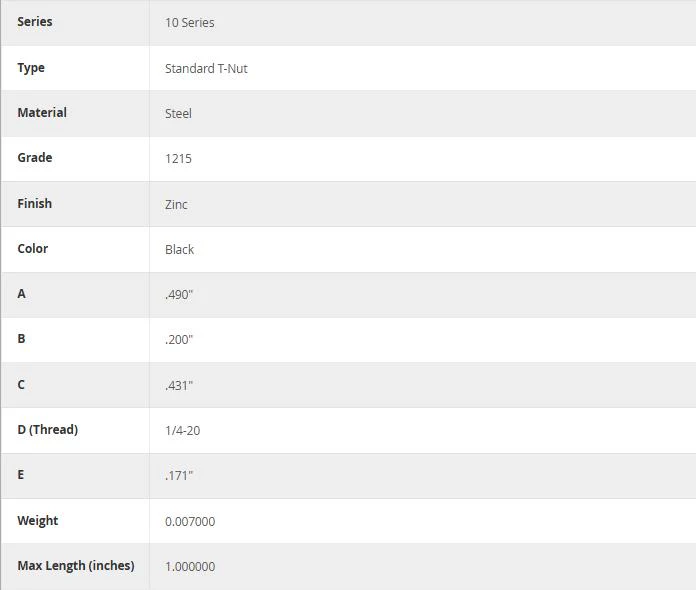This screenshot has width=696, height=590.
Task: Select the Color row label
Action: pyautogui.click(x=32, y=248)
